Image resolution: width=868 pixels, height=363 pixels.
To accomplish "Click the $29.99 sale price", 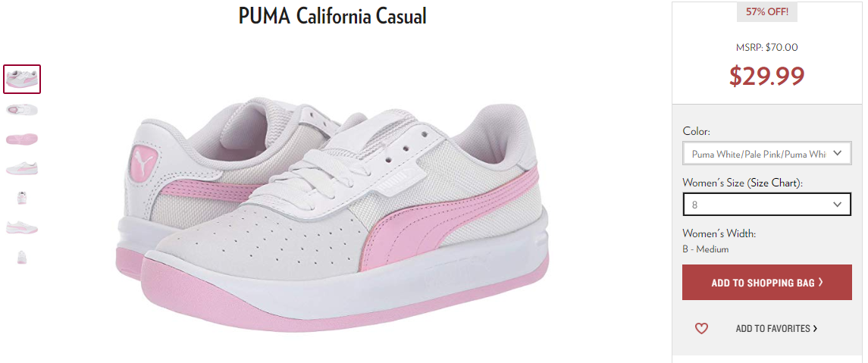I will click(x=766, y=76).
